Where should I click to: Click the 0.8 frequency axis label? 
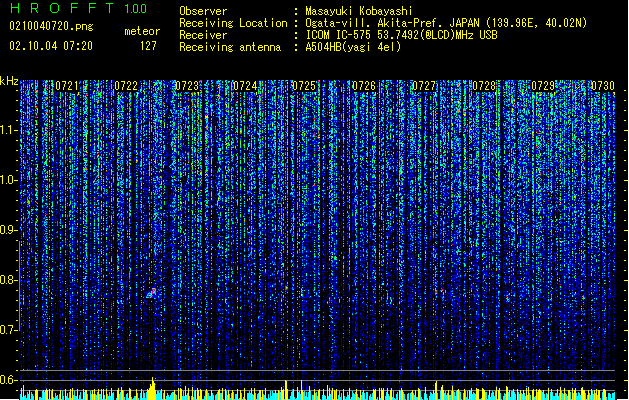pos(8,280)
